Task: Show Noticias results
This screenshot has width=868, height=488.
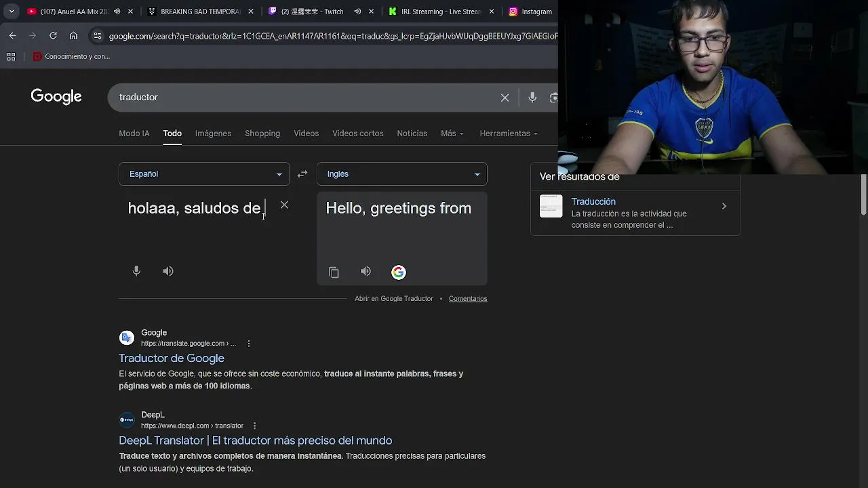Action: pos(412,134)
